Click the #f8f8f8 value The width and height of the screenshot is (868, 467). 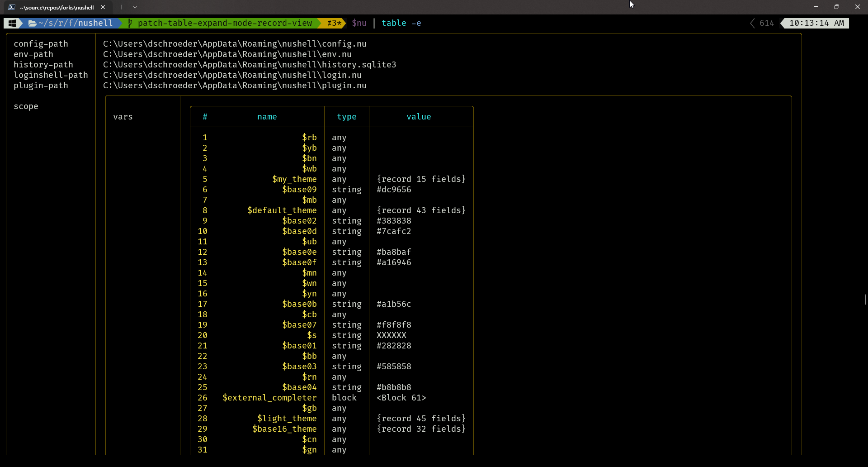click(x=394, y=325)
